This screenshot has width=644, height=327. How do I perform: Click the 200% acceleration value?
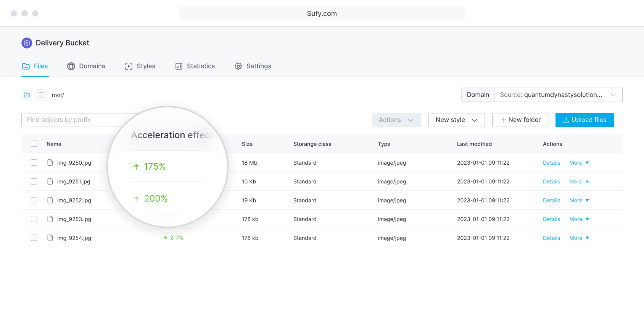[x=156, y=199]
